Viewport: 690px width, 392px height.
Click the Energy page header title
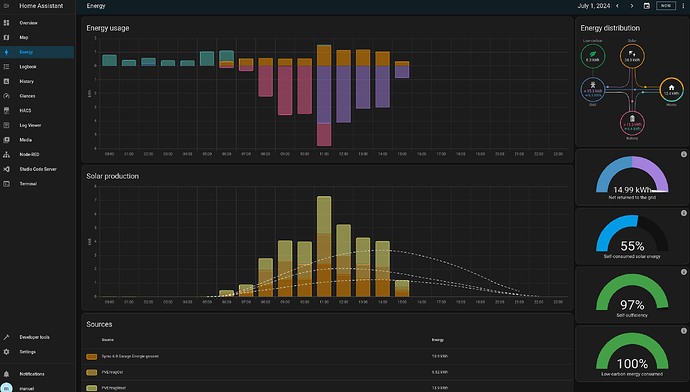(96, 6)
